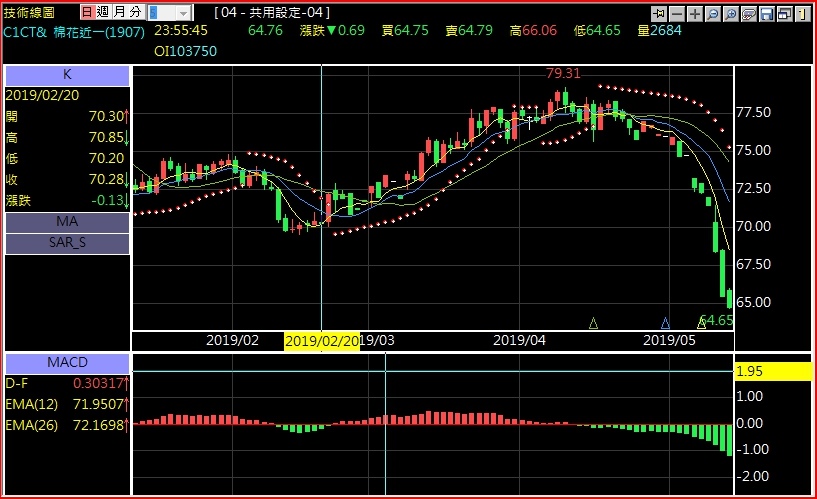The height and width of the screenshot is (499, 817).
Task: Click the yellow triangle marker near mid-April
Action: coord(593,323)
